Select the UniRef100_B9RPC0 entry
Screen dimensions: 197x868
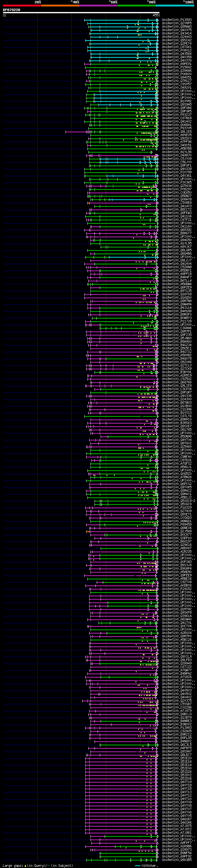pyautogui.click(x=177, y=419)
